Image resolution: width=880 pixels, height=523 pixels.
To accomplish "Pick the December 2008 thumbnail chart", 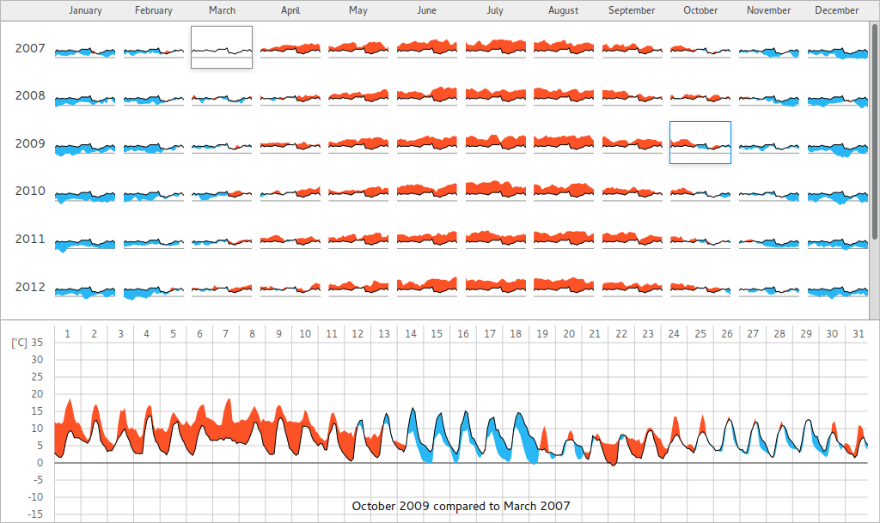I will pyautogui.click(x=837, y=98).
